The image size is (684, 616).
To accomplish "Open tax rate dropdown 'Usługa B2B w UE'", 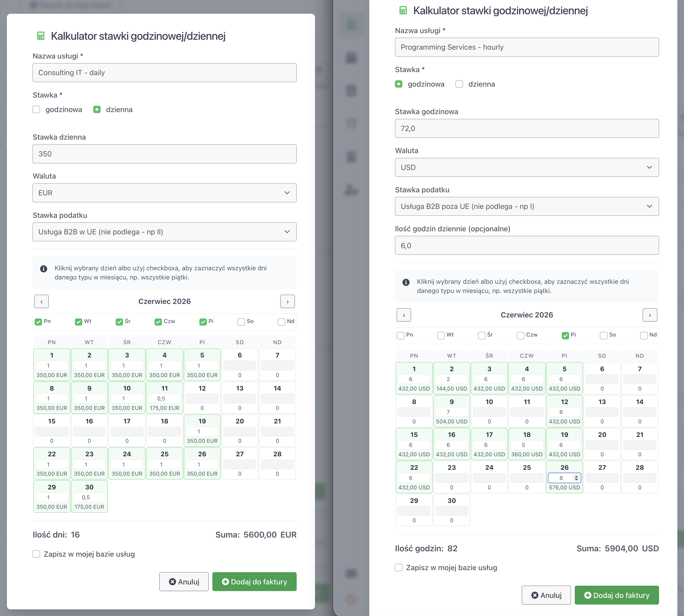I will pos(165,232).
